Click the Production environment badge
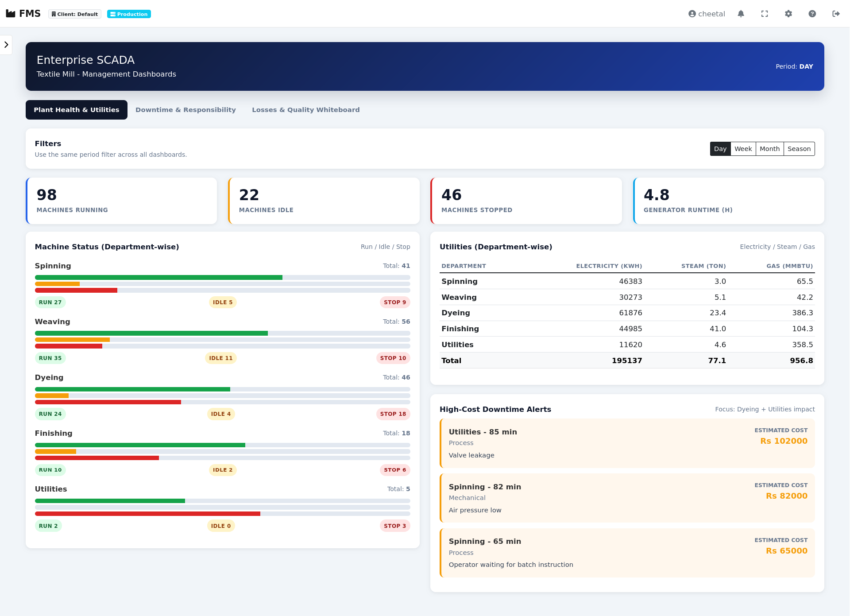This screenshot has width=850, height=616. click(x=129, y=14)
